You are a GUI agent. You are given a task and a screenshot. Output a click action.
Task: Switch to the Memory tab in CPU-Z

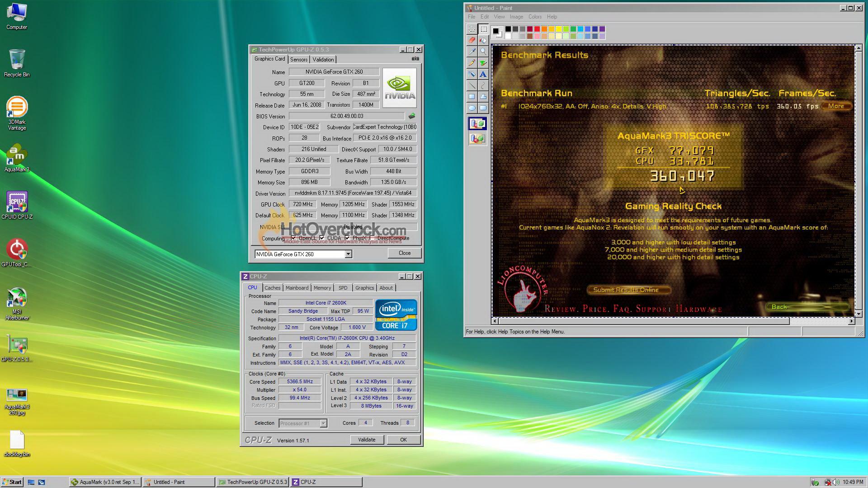[322, 288]
